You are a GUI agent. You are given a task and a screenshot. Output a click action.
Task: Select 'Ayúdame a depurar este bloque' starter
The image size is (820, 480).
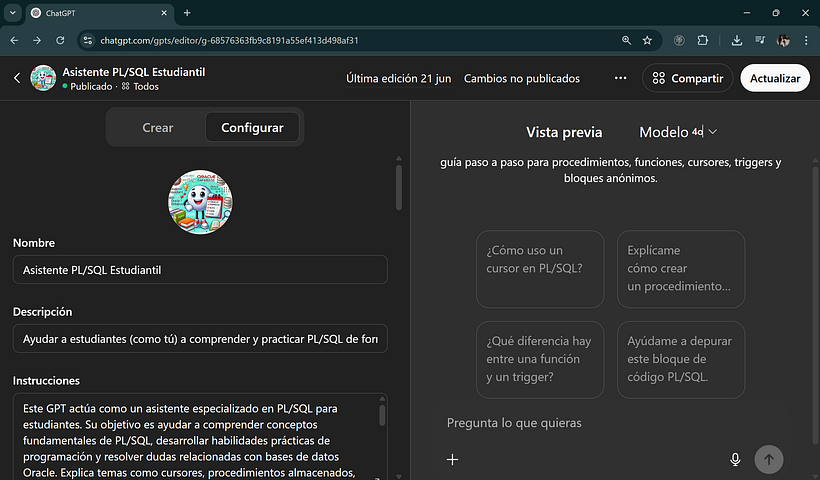pos(681,360)
